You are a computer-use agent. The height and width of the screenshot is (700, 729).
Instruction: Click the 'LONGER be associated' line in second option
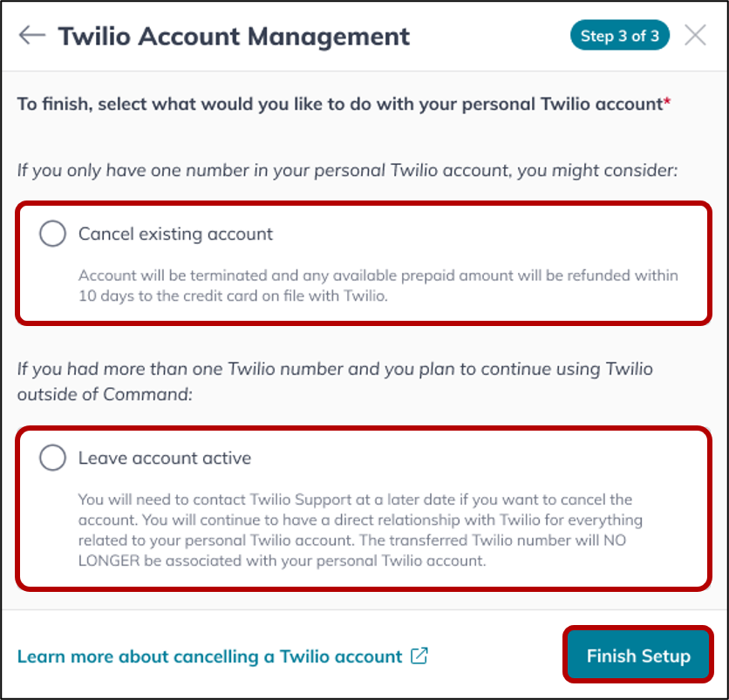click(282, 561)
